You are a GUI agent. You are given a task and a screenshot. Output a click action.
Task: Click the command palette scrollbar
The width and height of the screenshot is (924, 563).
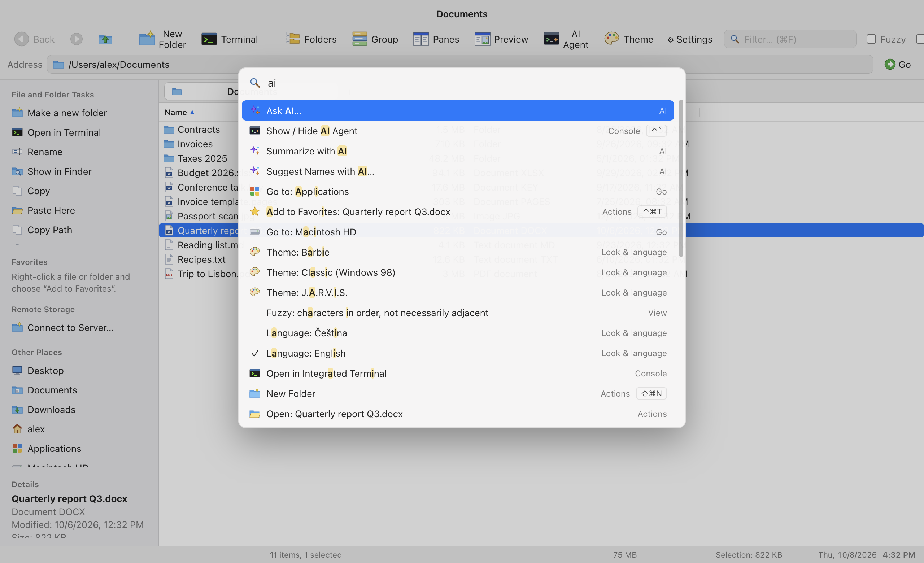pyautogui.click(x=680, y=178)
